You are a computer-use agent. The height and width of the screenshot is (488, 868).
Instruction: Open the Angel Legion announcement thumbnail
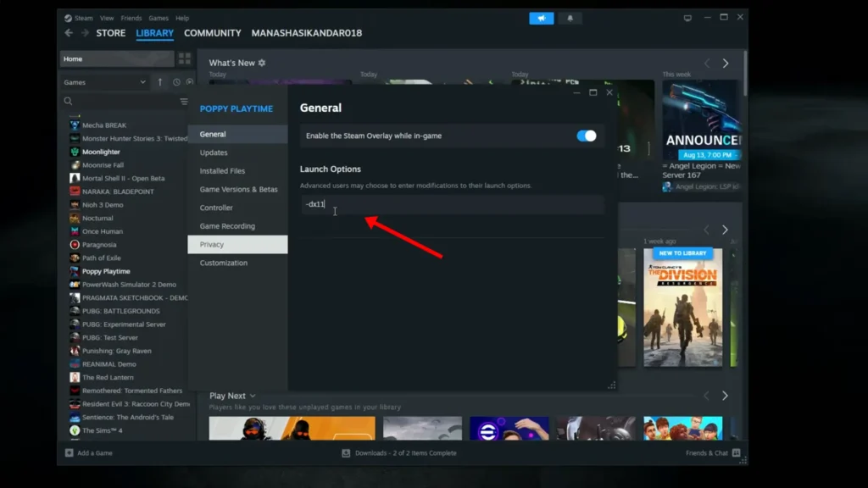click(701, 120)
